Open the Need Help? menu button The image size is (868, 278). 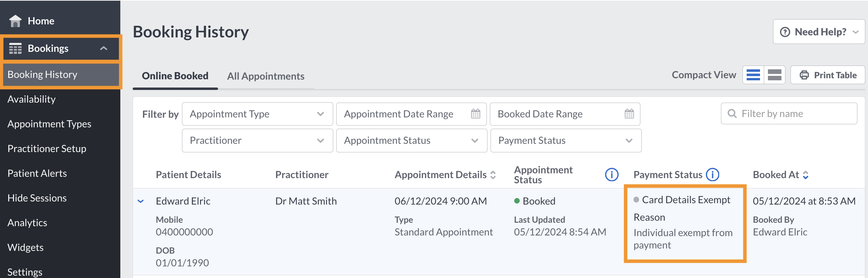tap(819, 32)
